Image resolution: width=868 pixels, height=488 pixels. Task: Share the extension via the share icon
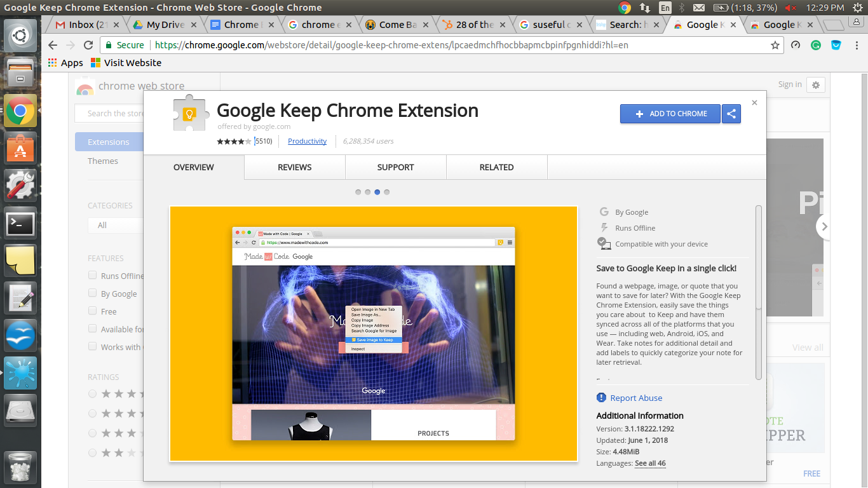(731, 114)
